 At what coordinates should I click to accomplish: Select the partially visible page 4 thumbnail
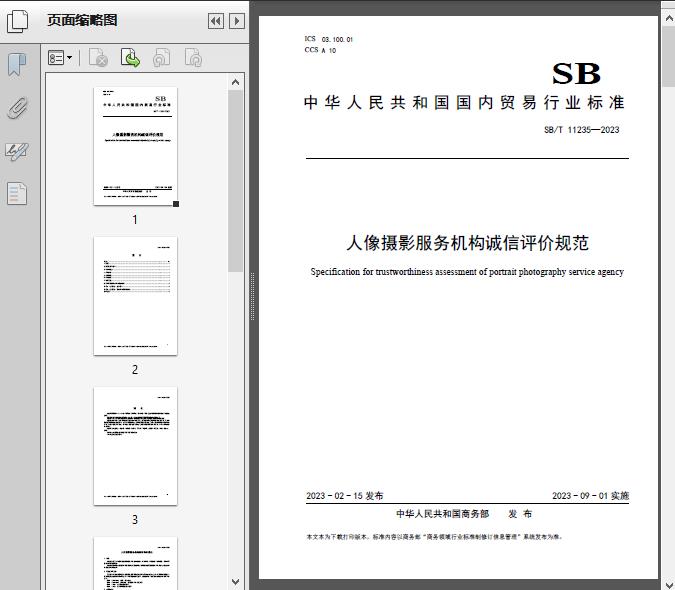point(135,563)
